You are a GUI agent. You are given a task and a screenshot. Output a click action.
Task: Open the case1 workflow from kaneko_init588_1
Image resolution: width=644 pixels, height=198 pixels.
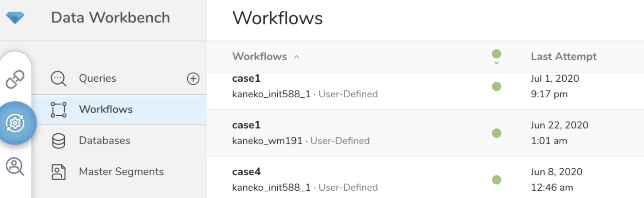point(247,79)
